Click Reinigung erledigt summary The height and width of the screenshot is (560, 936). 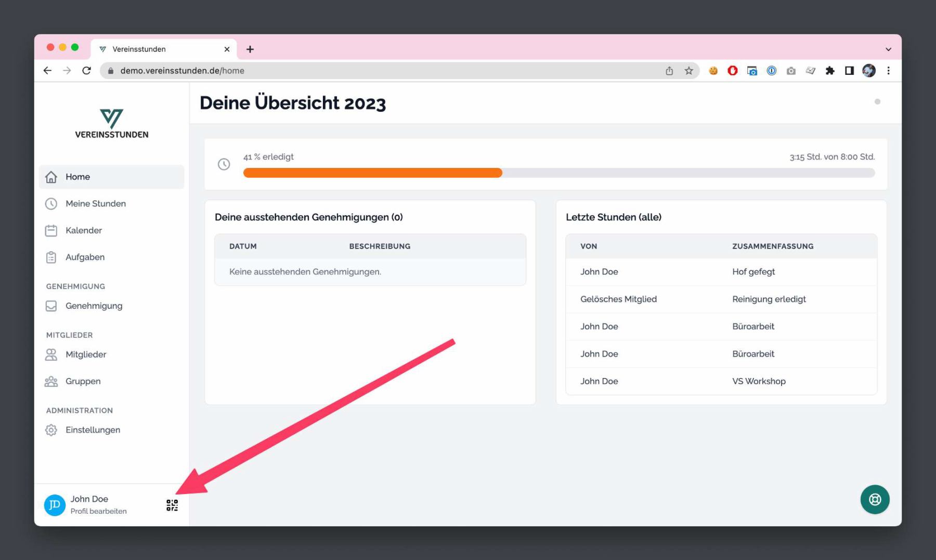tap(769, 299)
